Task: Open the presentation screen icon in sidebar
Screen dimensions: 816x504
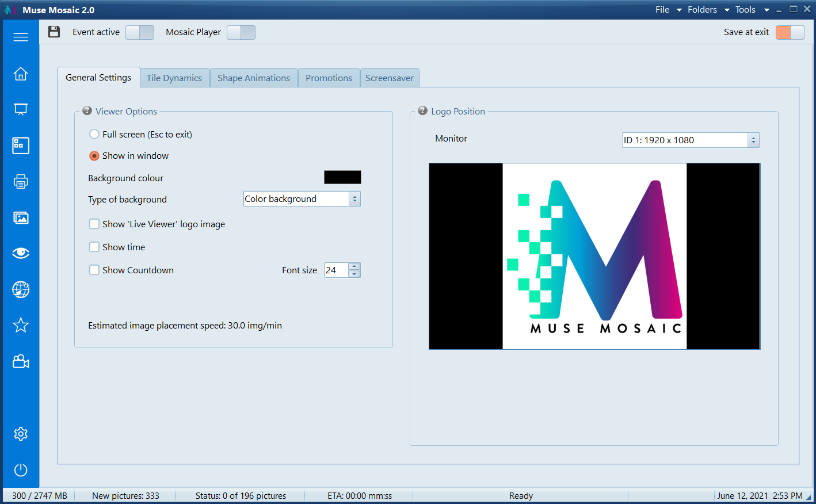Action: (x=21, y=109)
